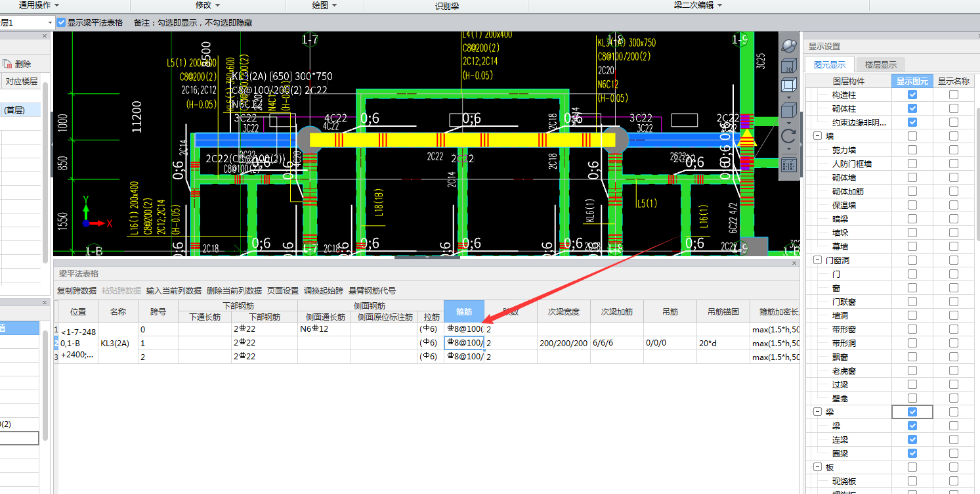Click the 200/200/200 次梁宽度 cell

[x=564, y=343]
